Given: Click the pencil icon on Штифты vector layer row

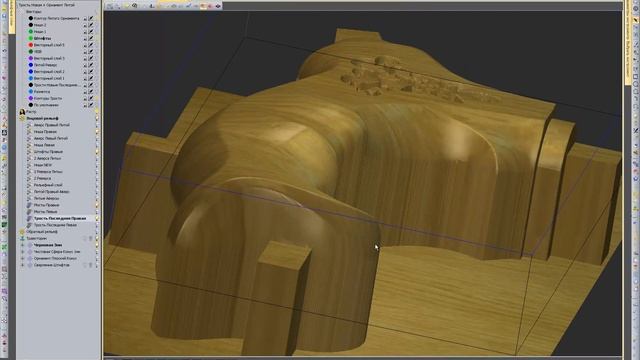Looking at the screenshot, I should 91,38.
